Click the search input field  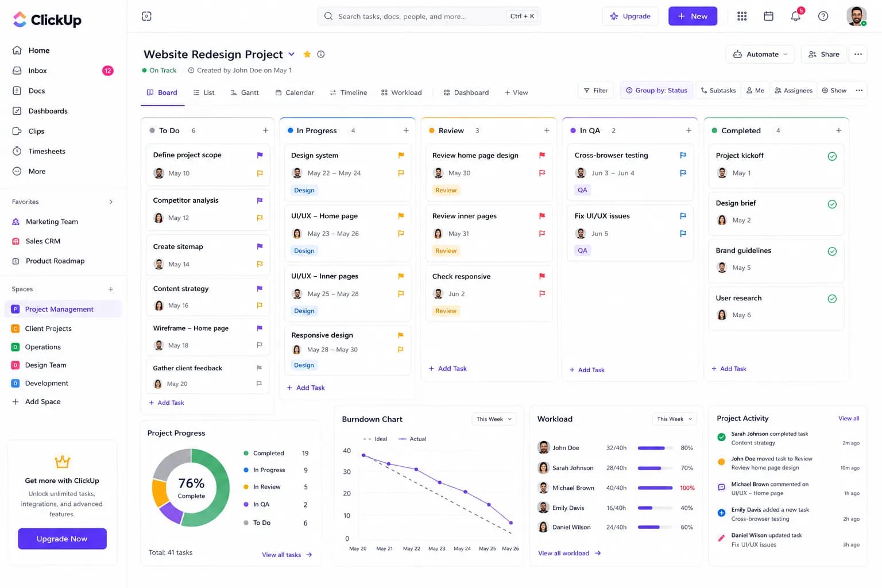click(x=429, y=16)
